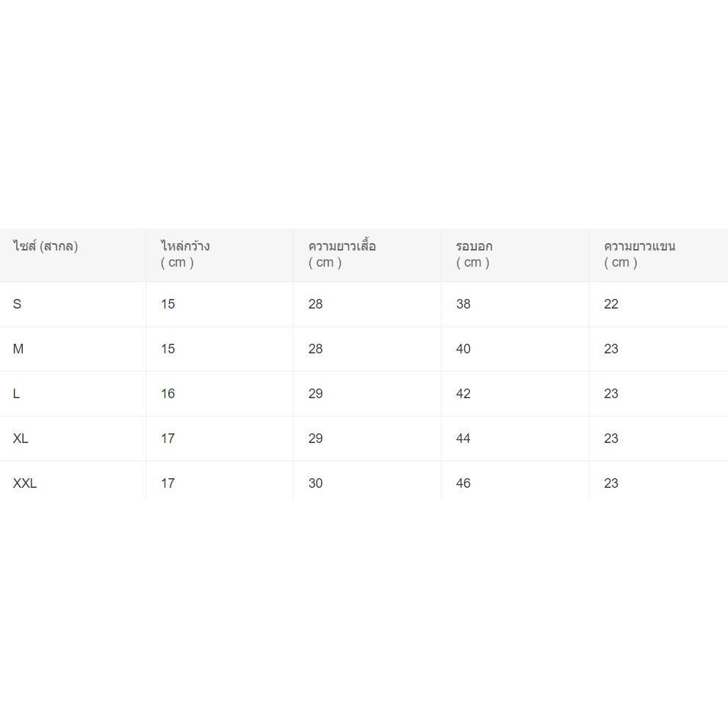Viewport: 728px width, 728px height.
Task: Click chest value 46 in XXL row
Action: (x=464, y=483)
